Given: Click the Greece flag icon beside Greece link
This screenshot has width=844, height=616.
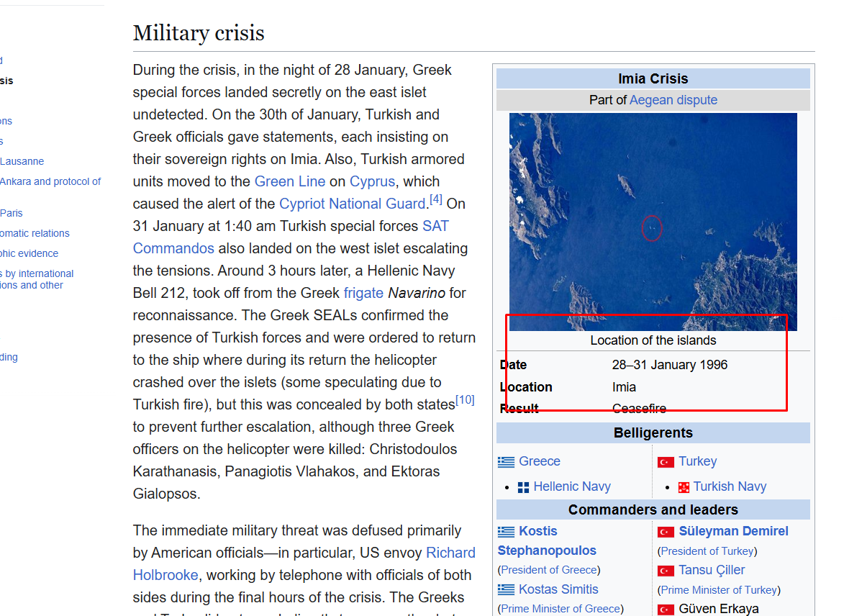Looking at the screenshot, I should tap(506, 462).
